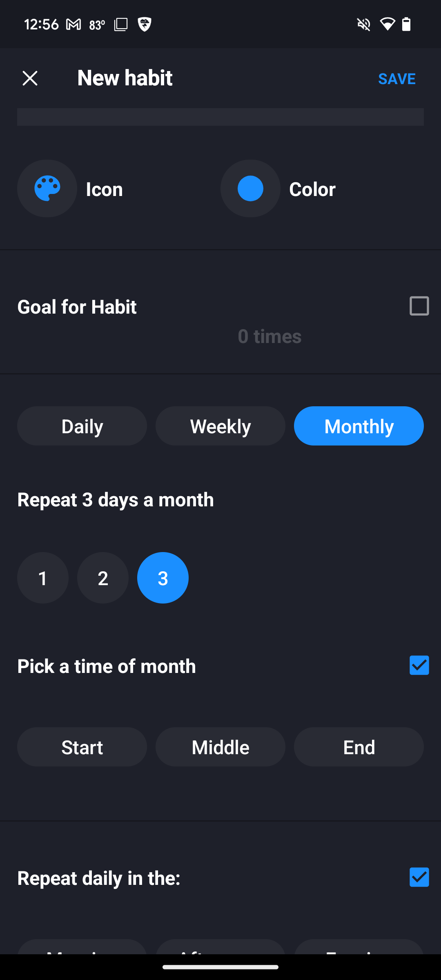The height and width of the screenshot is (980, 441).
Task: Tap the screenshot notification icon
Action: coord(121,24)
